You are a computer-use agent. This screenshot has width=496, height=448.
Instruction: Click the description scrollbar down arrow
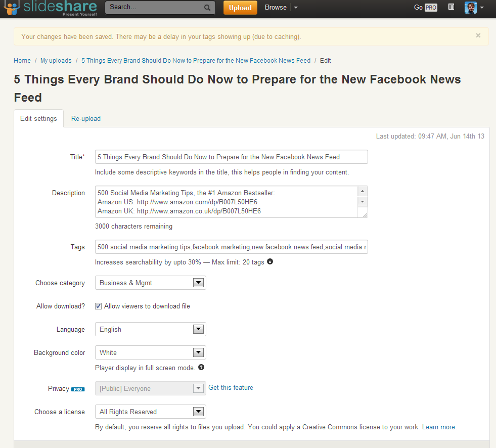pos(363,202)
